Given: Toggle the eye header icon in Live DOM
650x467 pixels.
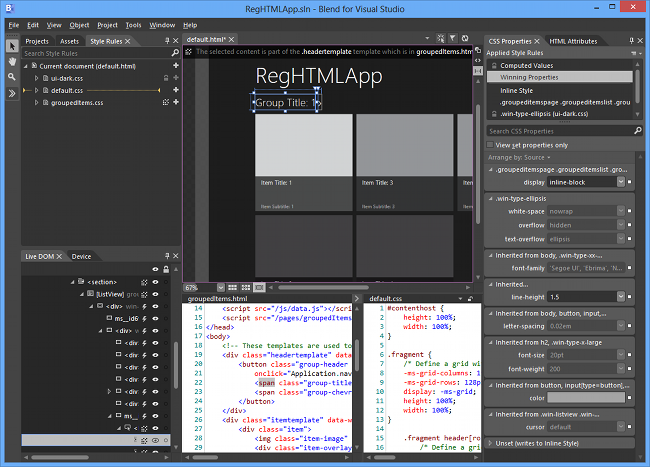Looking at the screenshot, I should tap(155, 269).
